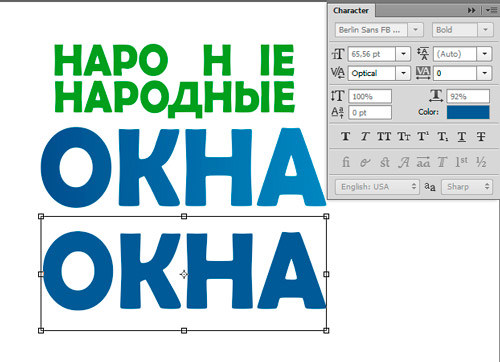Click the 65,56 pt size field
The width and height of the screenshot is (500, 362).
tap(372, 54)
